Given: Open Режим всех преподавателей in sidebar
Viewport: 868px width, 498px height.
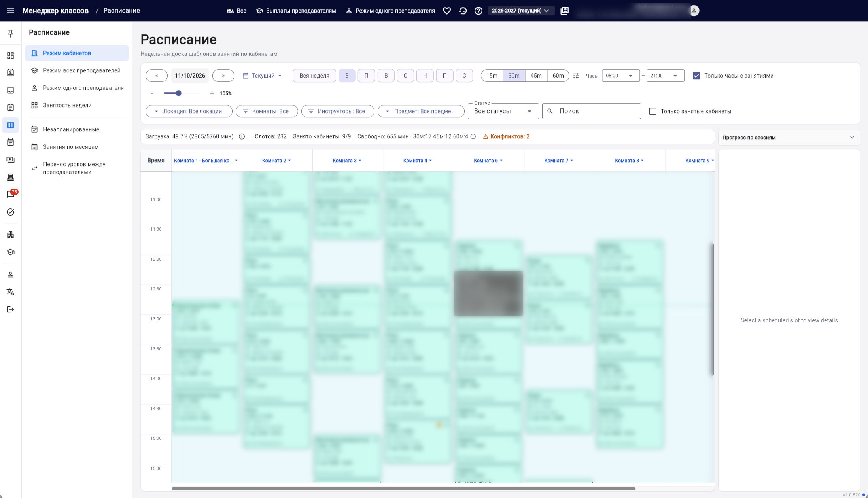Looking at the screenshot, I should (x=77, y=70).
